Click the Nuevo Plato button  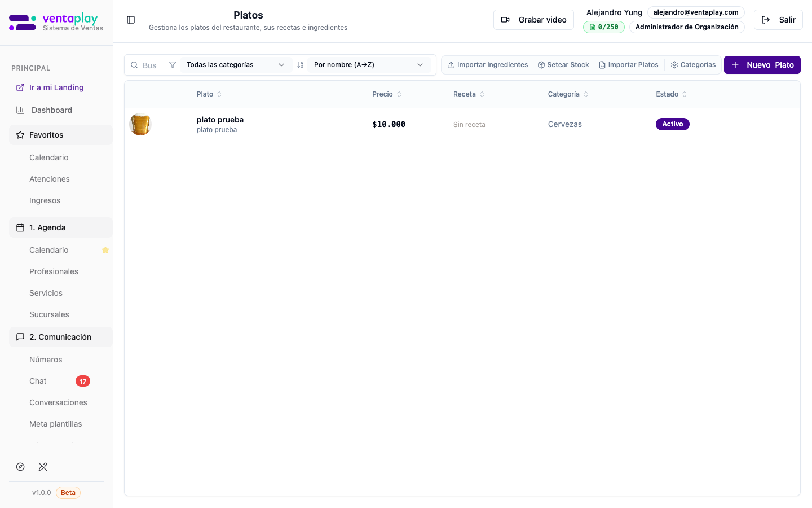pyautogui.click(x=762, y=65)
